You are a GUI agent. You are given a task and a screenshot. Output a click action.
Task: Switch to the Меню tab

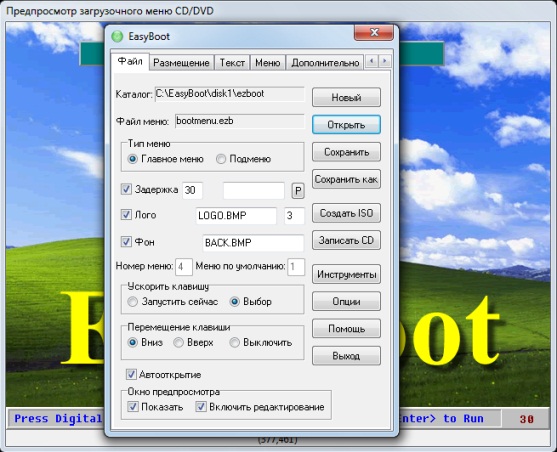[x=267, y=63]
